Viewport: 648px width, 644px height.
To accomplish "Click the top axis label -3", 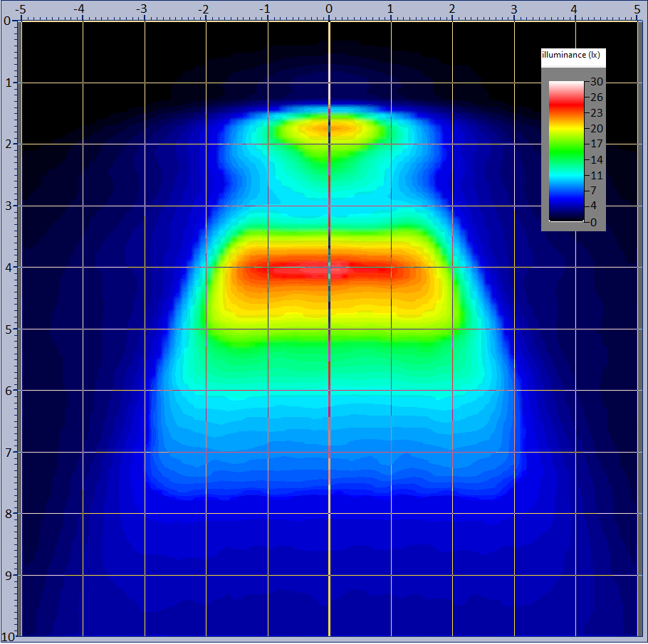I will point(143,9).
